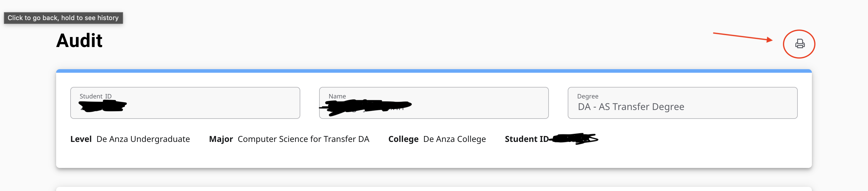This screenshot has width=868, height=191.
Task: Click the blue bar atop the audit card
Action: tap(434, 71)
